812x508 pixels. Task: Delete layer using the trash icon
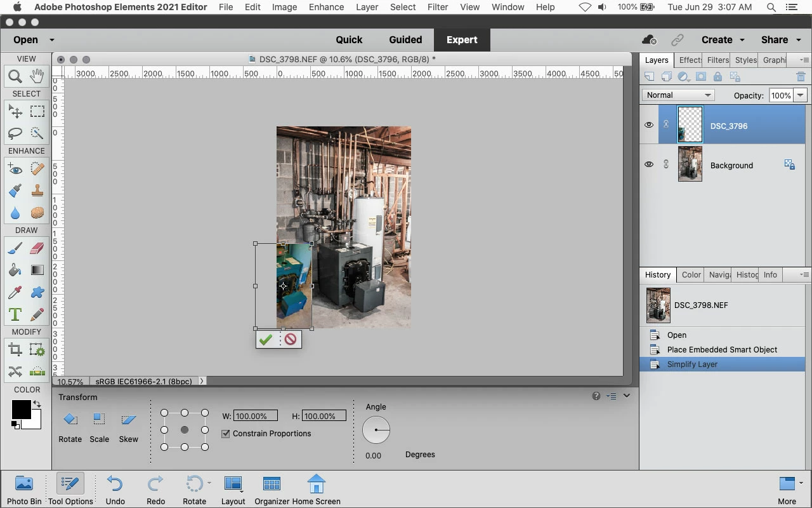point(801,77)
